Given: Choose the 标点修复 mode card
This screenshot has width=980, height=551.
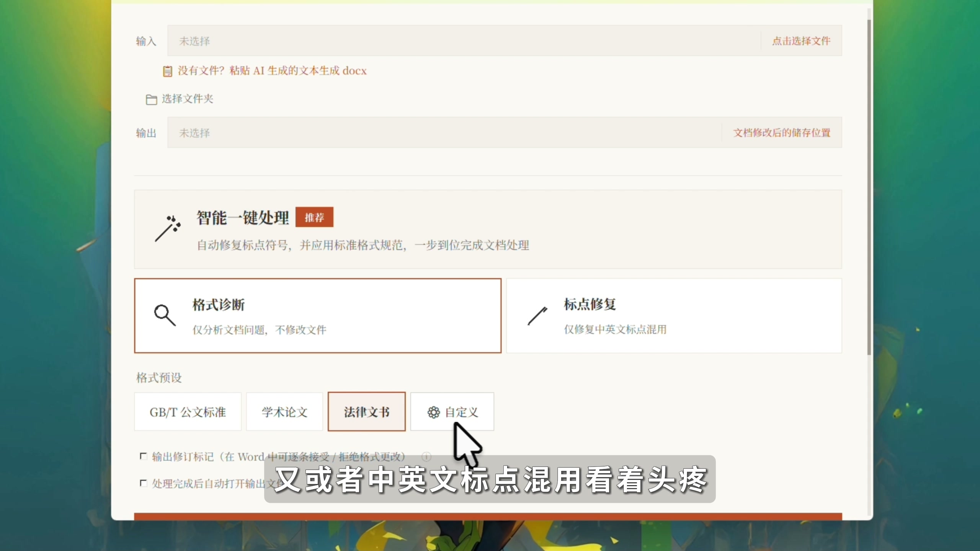Looking at the screenshot, I should pyautogui.click(x=674, y=316).
